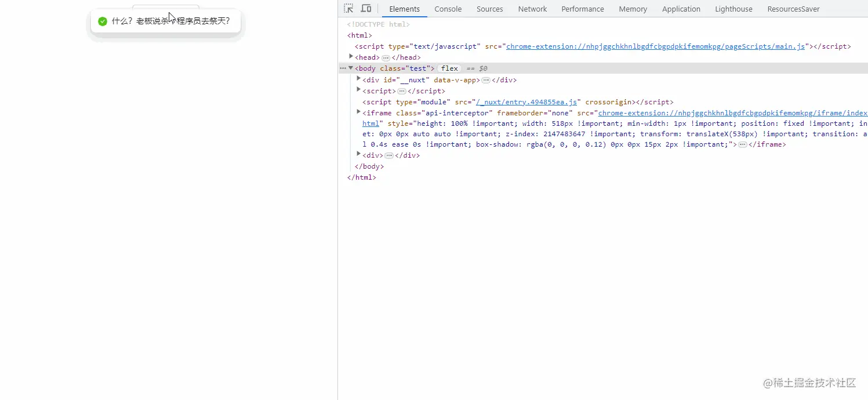Toggle the device toolbar emulation icon
Image resolution: width=868 pixels, height=400 pixels.
pyautogui.click(x=366, y=8)
